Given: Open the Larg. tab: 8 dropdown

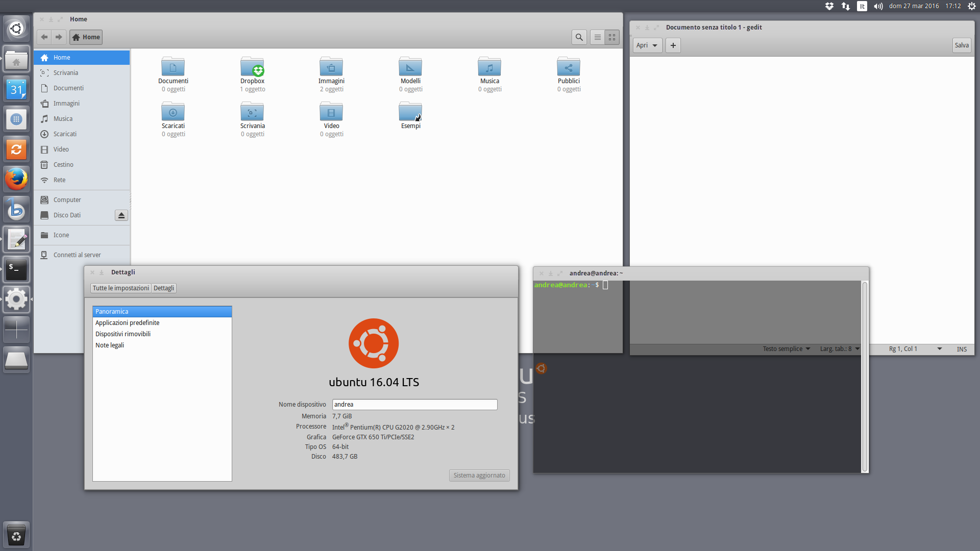Looking at the screenshot, I should [x=840, y=349].
